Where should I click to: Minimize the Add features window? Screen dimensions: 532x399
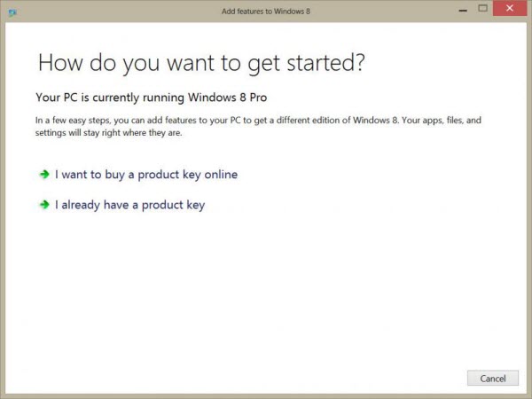(x=463, y=11)
